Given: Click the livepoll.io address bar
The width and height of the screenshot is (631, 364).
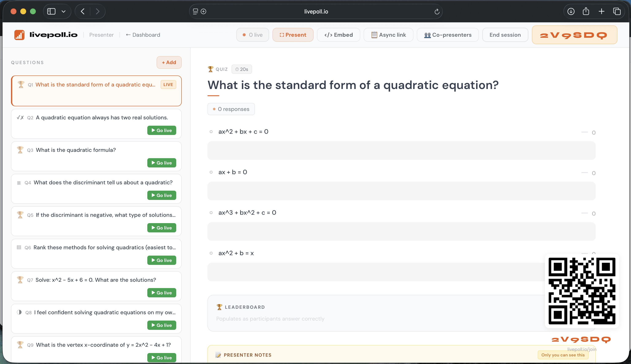Looking at the screenshot, I should tap(316, 12).
